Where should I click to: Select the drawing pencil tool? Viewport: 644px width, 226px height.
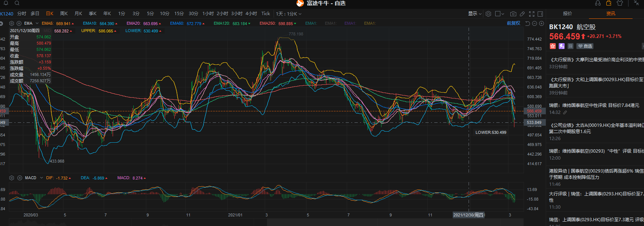coord(522,14)
